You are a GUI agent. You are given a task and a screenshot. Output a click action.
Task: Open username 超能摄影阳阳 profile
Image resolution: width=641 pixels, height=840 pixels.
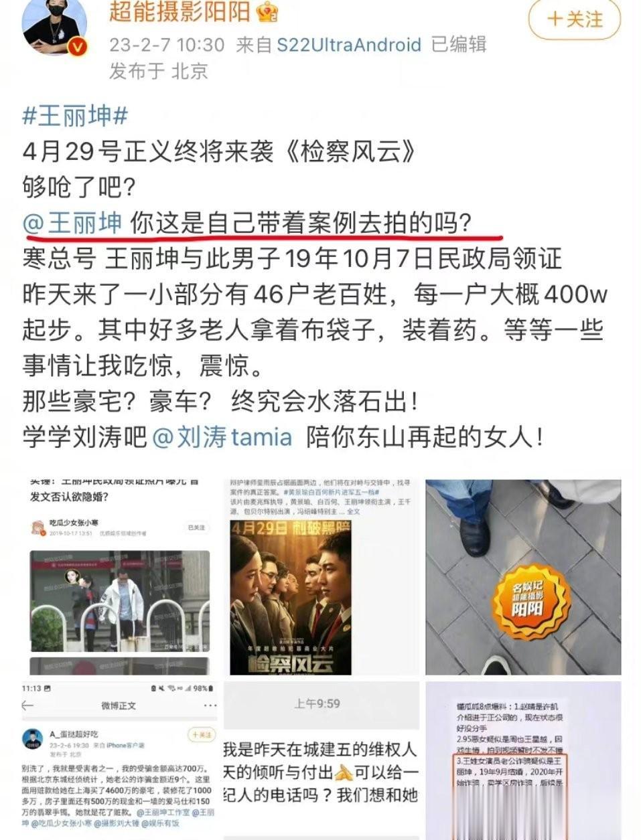(180, 11)
